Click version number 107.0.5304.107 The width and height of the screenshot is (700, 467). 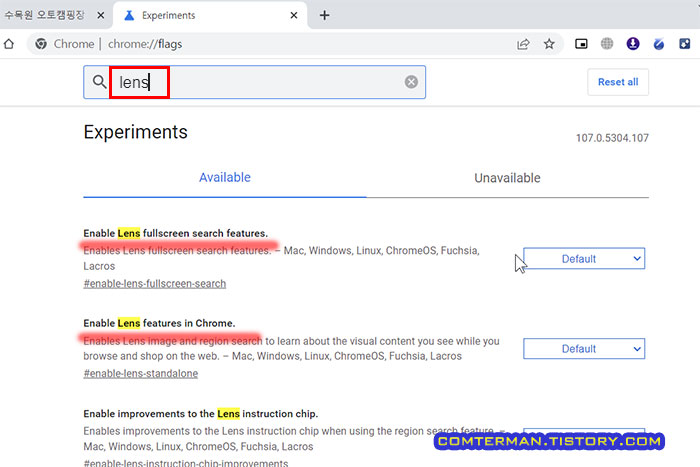point(612,138)
